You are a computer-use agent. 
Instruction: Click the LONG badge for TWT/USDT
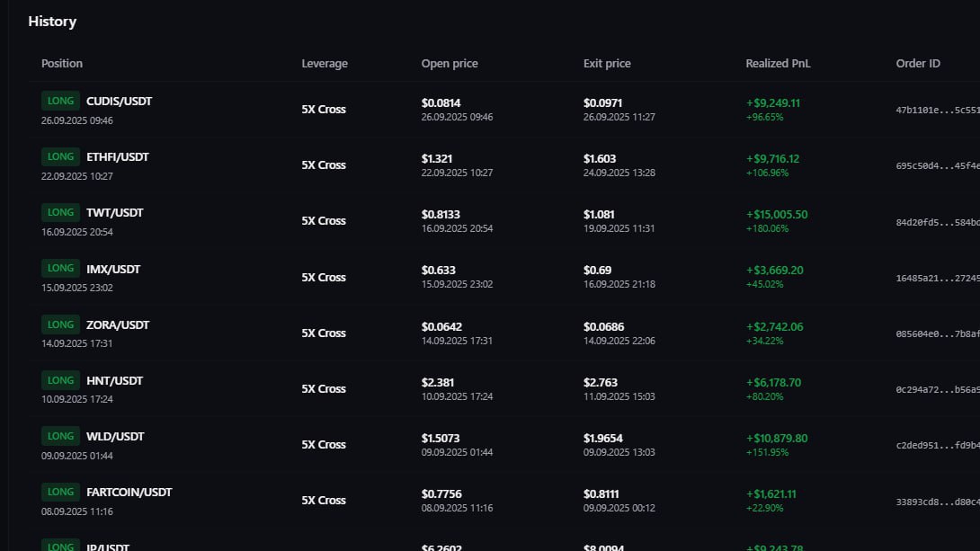pos(60,212)
